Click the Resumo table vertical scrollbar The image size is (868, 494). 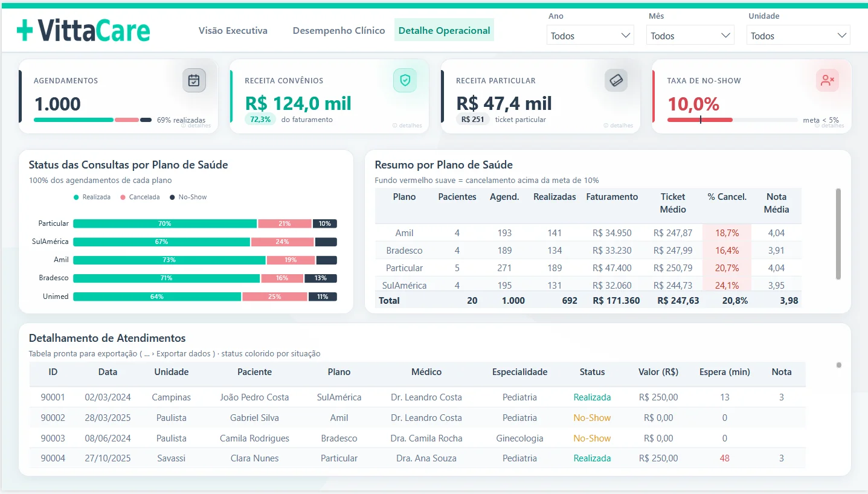(x=838, y=234)
